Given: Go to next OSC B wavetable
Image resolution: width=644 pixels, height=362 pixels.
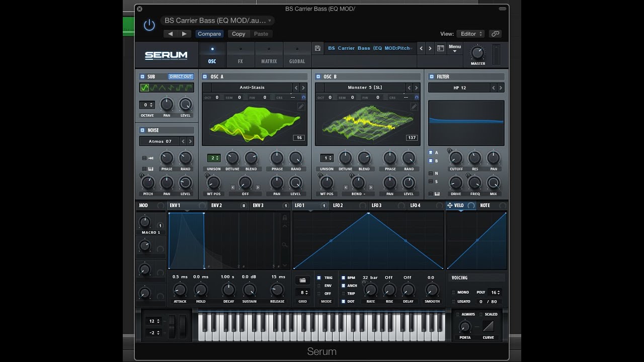Looking at the screenshot, I should (416, 87).
